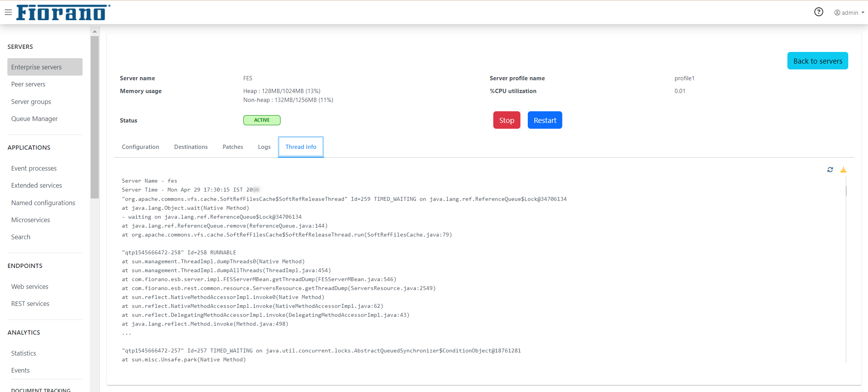Open the Patches tab
Image resolution: width=868 pixels, height=392 pixels.
[233, 147]
